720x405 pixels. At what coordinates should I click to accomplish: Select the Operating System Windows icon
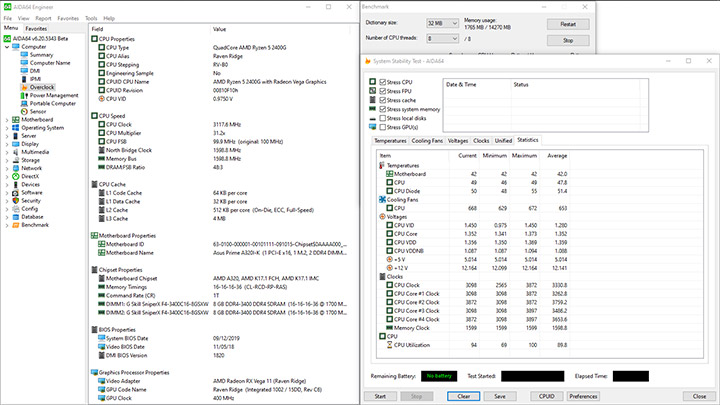(x=16, y=128)
